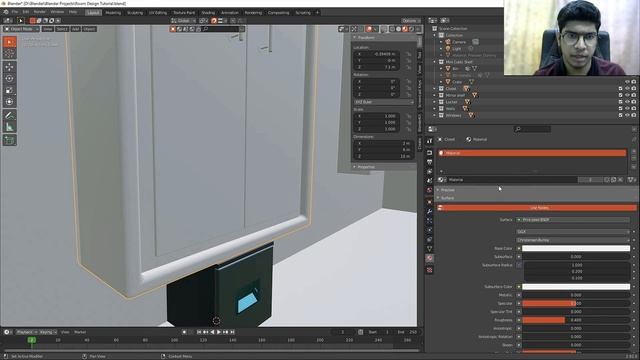This screenshot has height=360, width=640.
Task: Click the Blender logo menu icon
Action: [6, 12]
